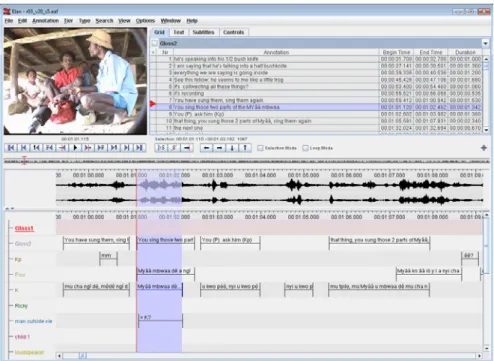Click the video preview frame
The height and width of the screenshot is (361, 494).
[x=75, y=81]
